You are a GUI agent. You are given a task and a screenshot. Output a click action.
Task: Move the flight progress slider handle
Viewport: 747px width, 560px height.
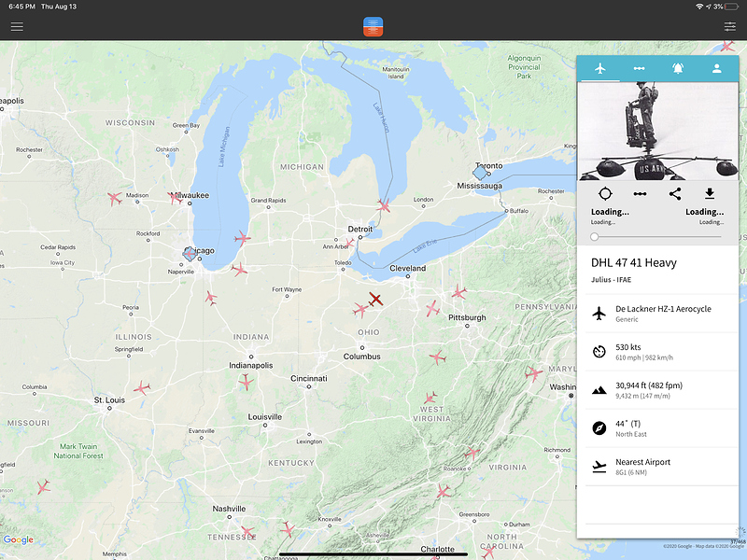click(x=594, y=237)
